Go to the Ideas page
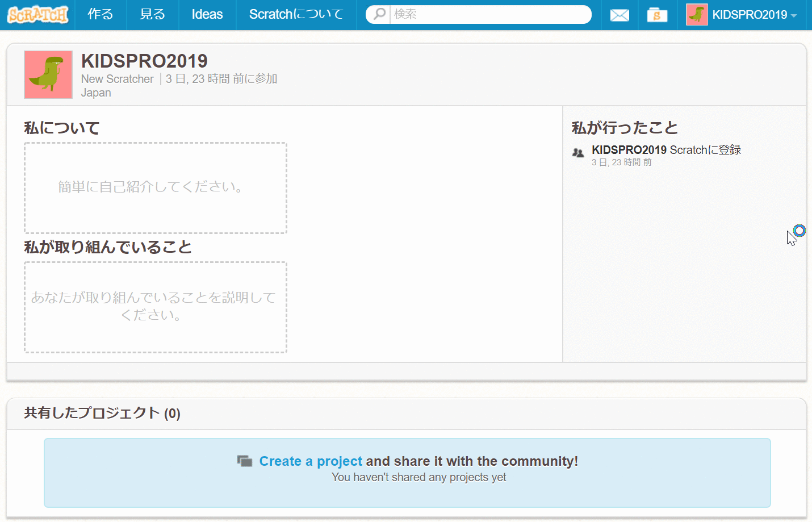812x522 pixels. (x=207, y=15)
